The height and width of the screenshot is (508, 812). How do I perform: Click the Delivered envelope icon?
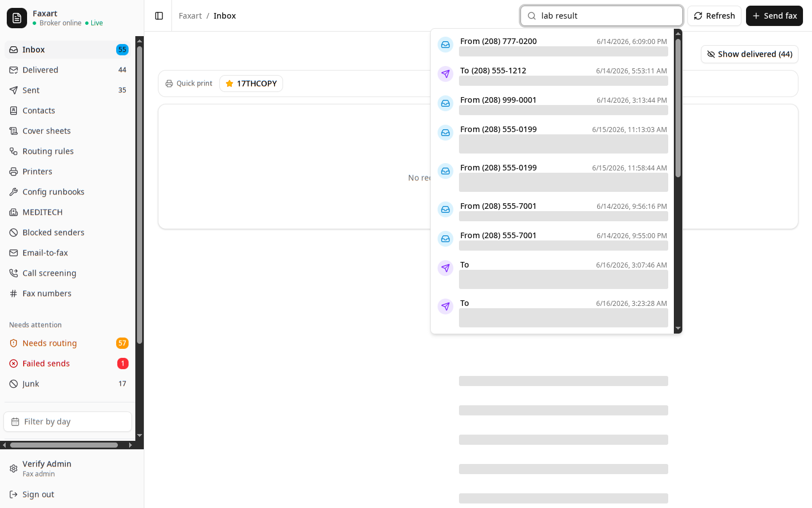14,70
